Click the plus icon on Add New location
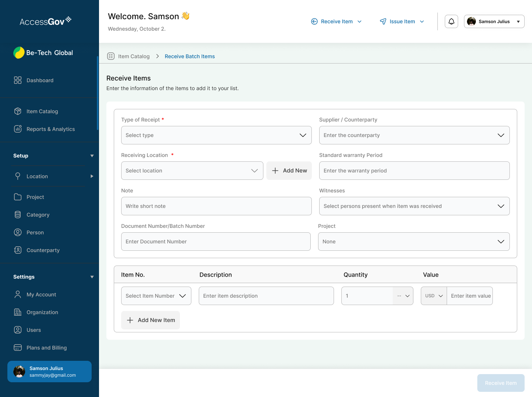 (275, 171)
